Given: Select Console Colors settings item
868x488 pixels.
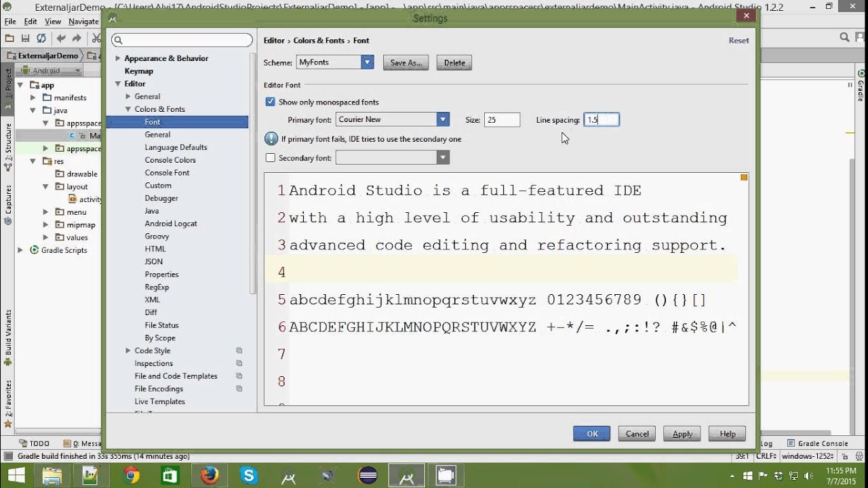Looking at the screenshot, I should tap(170, 160).
